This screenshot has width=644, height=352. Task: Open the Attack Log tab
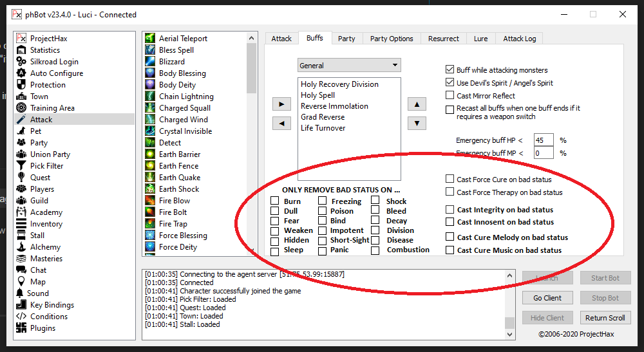pyautogui.click(x=519, y=39)
